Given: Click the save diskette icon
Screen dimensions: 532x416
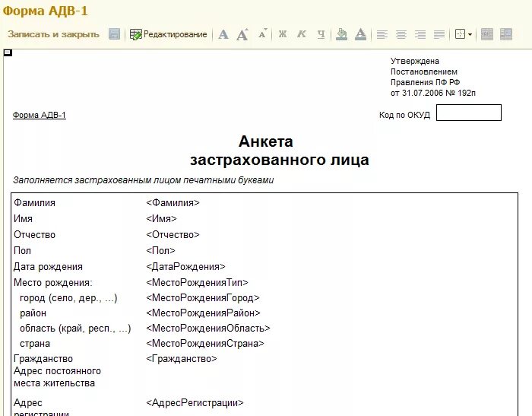Looking at the screenshot, I should [x=114, y=34].
